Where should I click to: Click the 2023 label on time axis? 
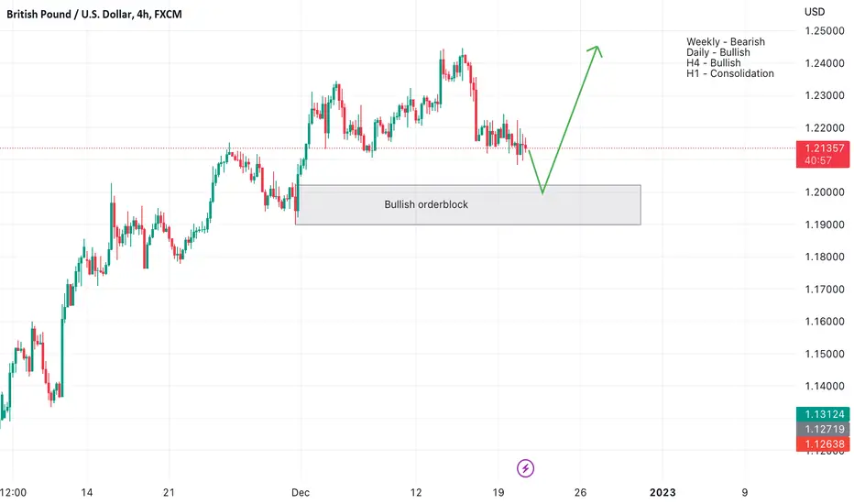click(x=662, y=493)
